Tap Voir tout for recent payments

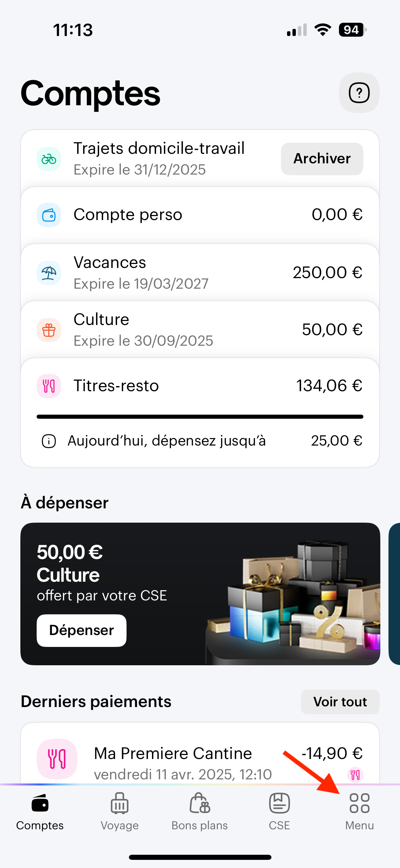pos(340,702)
